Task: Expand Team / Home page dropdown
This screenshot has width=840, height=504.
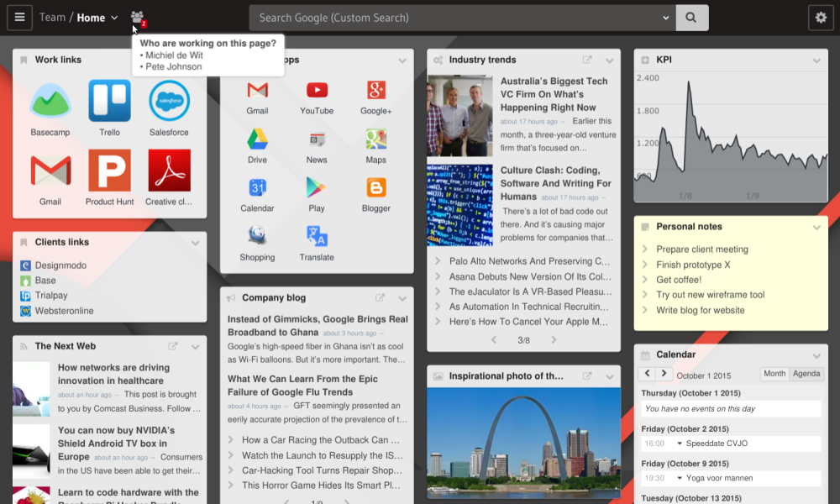Action: pos(114,18)
